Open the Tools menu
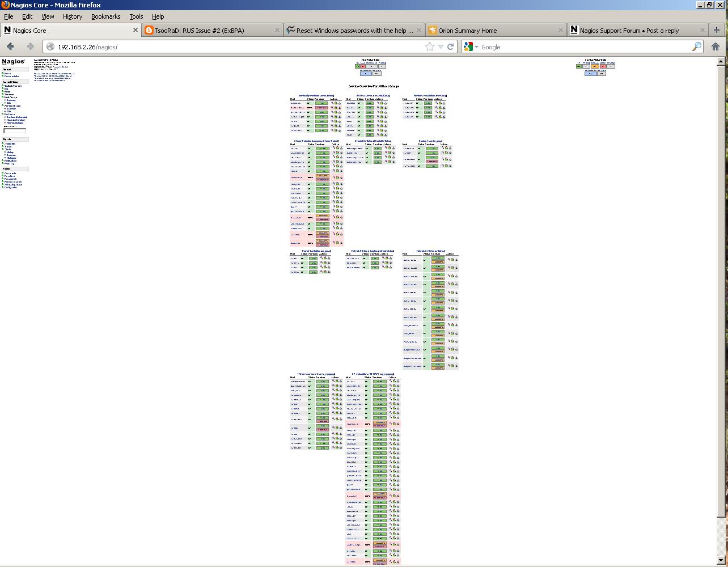 coord(136,16)
